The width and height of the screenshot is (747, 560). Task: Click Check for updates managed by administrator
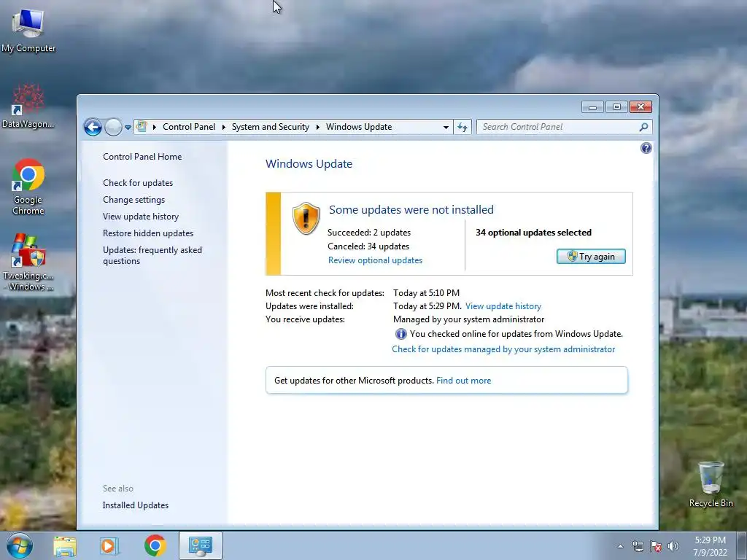pyautogui.click(x=503, y=349)
